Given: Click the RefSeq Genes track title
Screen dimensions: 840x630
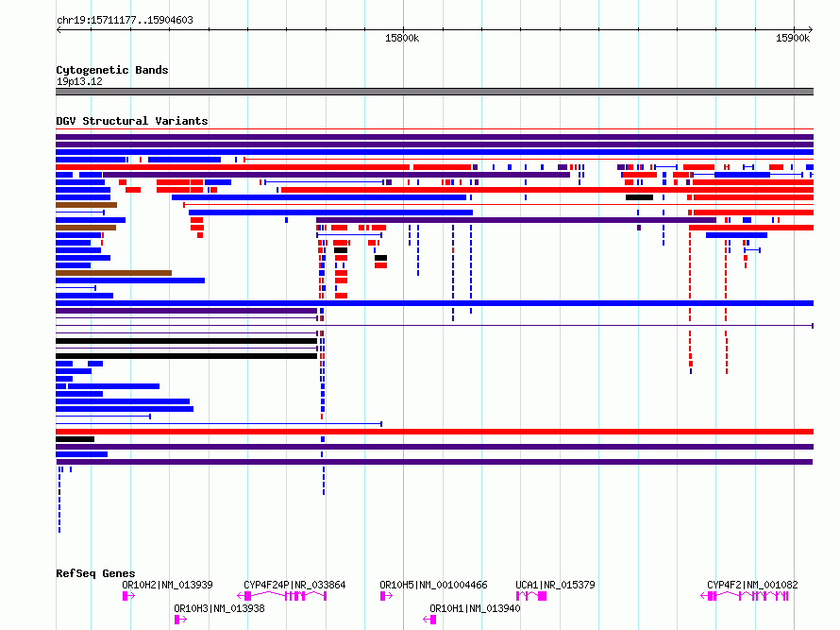Looking at the screenshot, I should click(95, 573).
